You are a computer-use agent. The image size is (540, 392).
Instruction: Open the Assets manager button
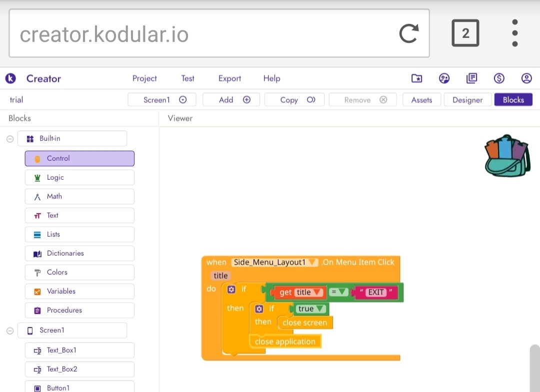pyautogui.click(x=421, y=100)
